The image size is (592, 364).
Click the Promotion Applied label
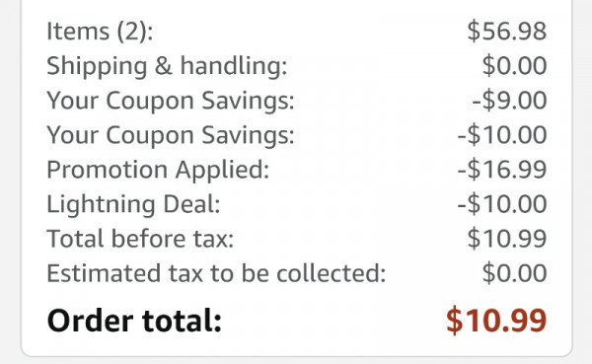click(x=158, y=170)
